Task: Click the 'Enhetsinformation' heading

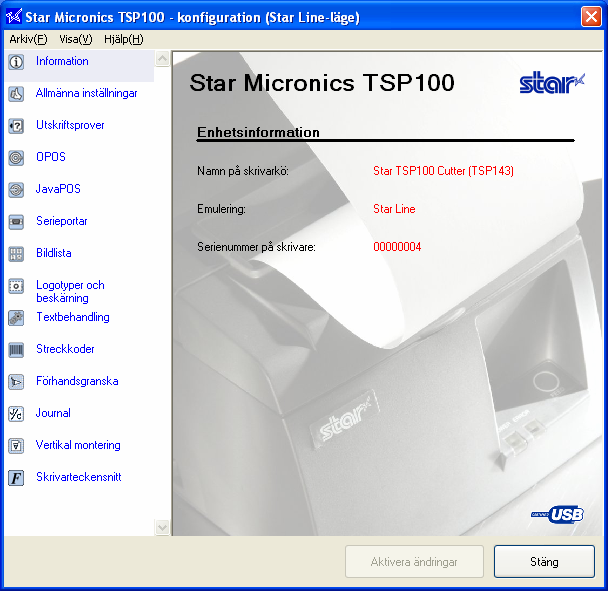Action: [258, 132]
